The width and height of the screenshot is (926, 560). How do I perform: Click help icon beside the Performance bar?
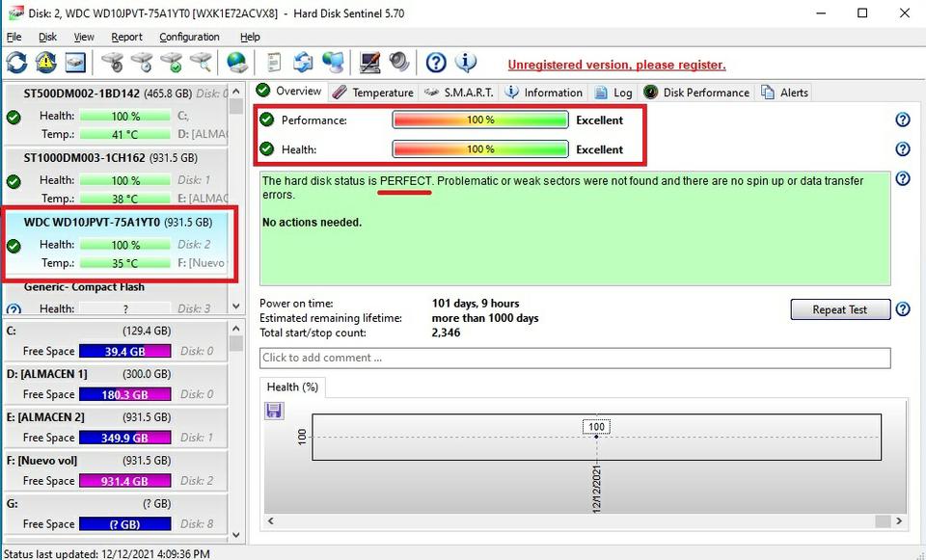(x=903, y=120)
